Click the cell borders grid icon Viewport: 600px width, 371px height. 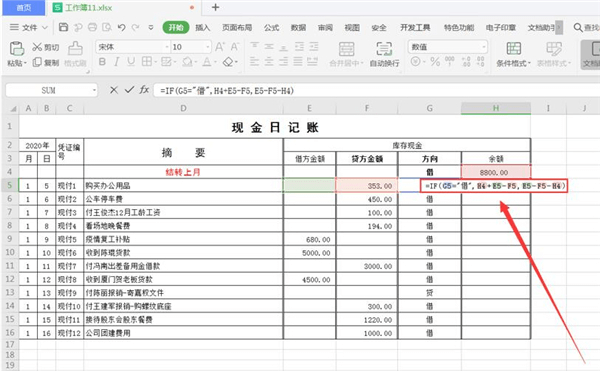pos(147,62)
